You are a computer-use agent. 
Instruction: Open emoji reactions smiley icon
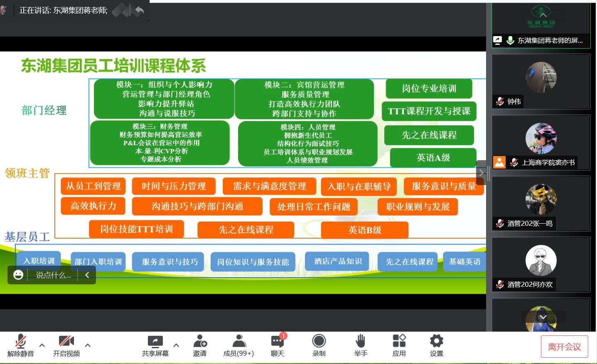pyautogui.click(x=18, y=275)
